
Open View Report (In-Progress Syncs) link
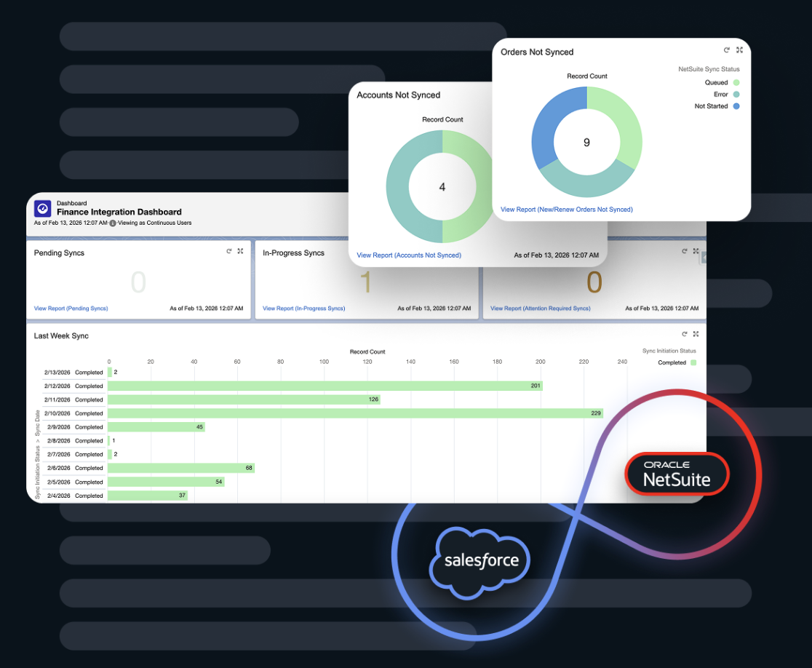pos(303,308)
